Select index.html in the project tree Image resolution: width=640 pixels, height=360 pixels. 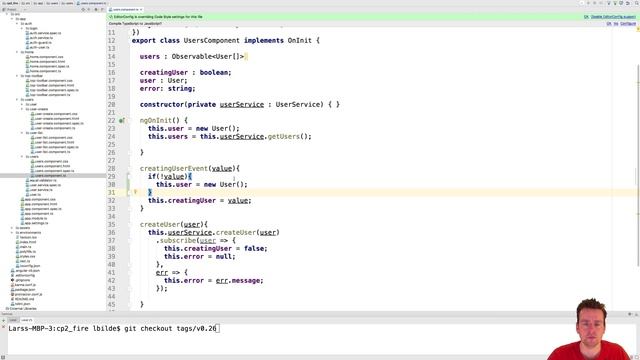[27, 242]
